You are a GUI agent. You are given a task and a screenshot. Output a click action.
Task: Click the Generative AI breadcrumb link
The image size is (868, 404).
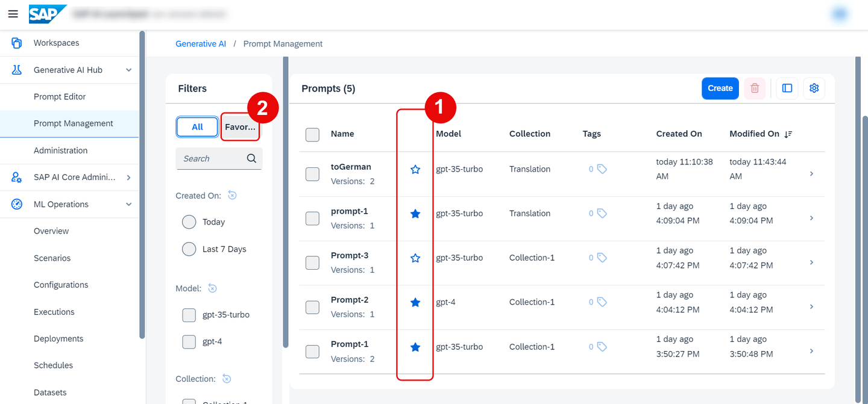click(x=201, y=44)
